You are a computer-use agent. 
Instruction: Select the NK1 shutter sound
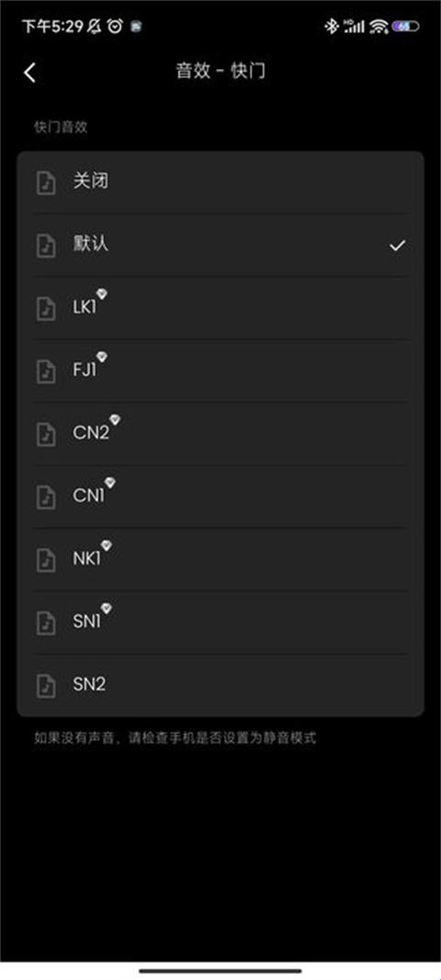pos(220,559)
